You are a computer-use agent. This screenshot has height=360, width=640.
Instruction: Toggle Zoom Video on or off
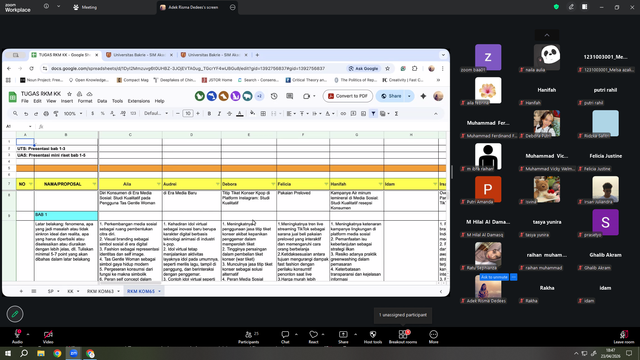point(48,337)
